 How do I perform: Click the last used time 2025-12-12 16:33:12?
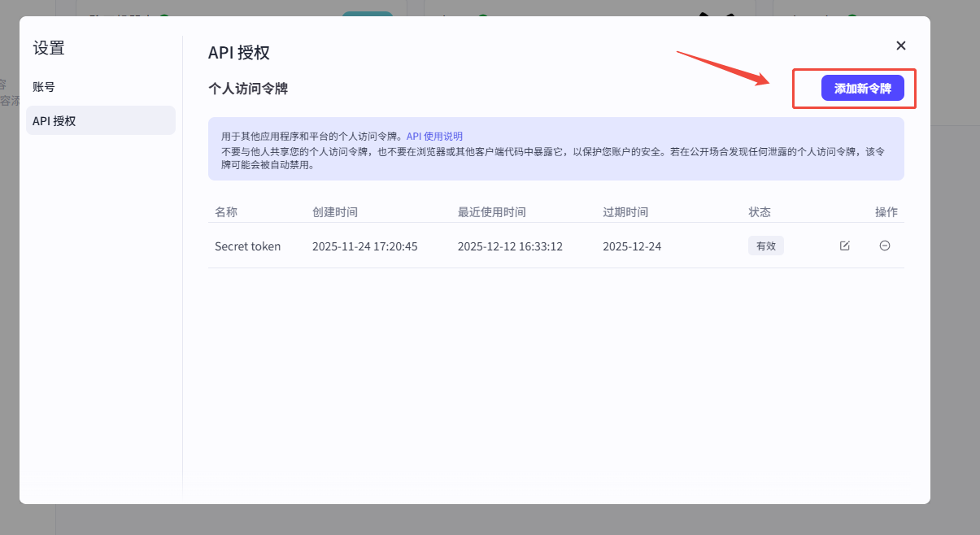[x=510, y=246]
